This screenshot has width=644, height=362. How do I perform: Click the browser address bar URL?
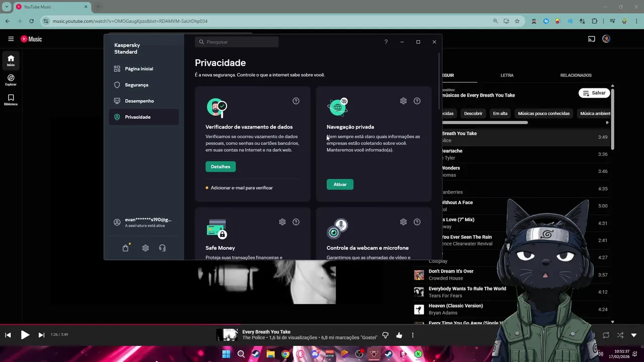[130, 21]
